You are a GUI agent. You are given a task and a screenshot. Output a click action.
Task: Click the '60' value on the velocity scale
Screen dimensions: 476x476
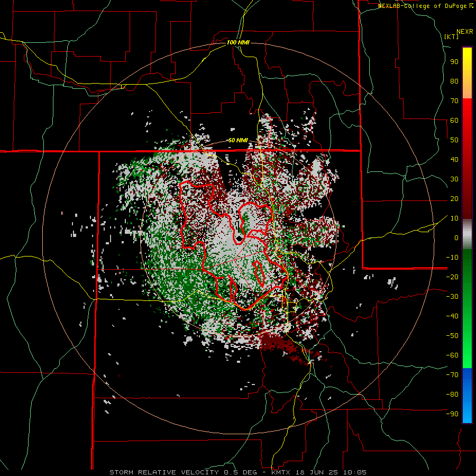click(x=454, y=121)
